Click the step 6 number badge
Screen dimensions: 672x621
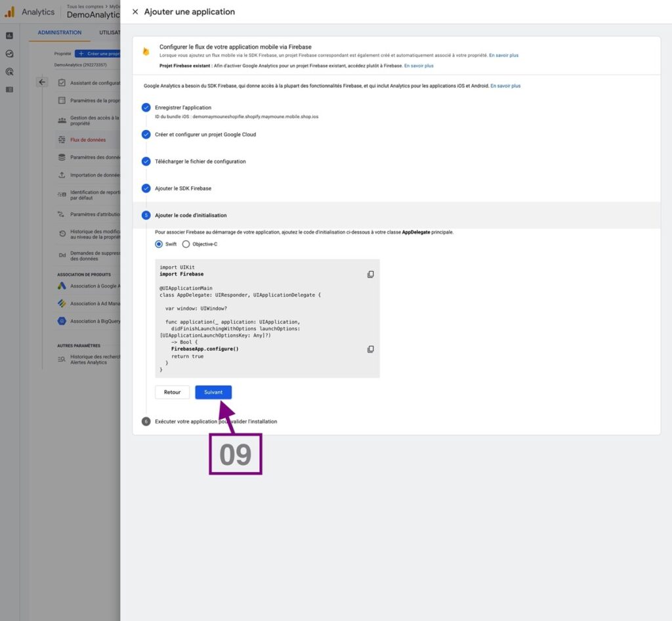coord(146,421)
